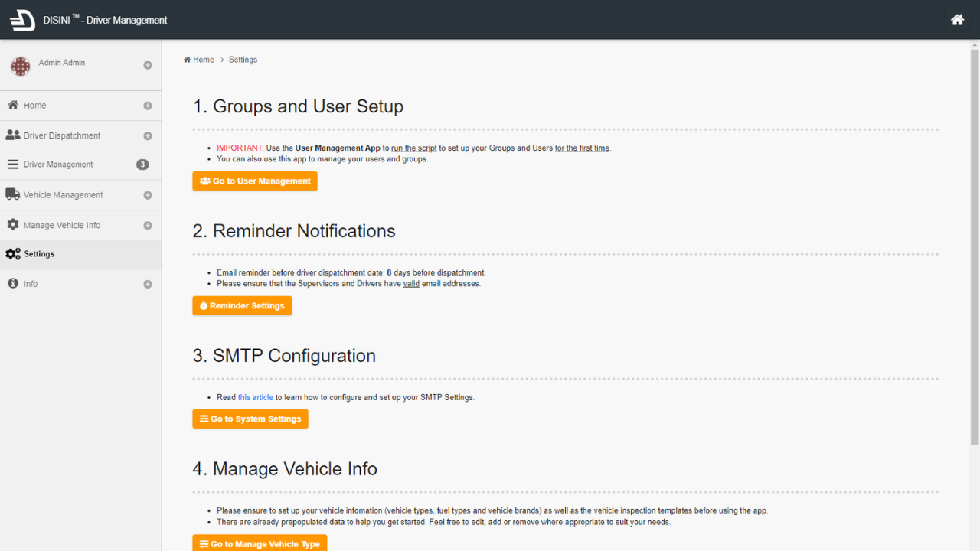The width and height of the screenshot is (980, 551).
Task: Expand the Driver Dispatchment submenu
Action: [148, 136]
